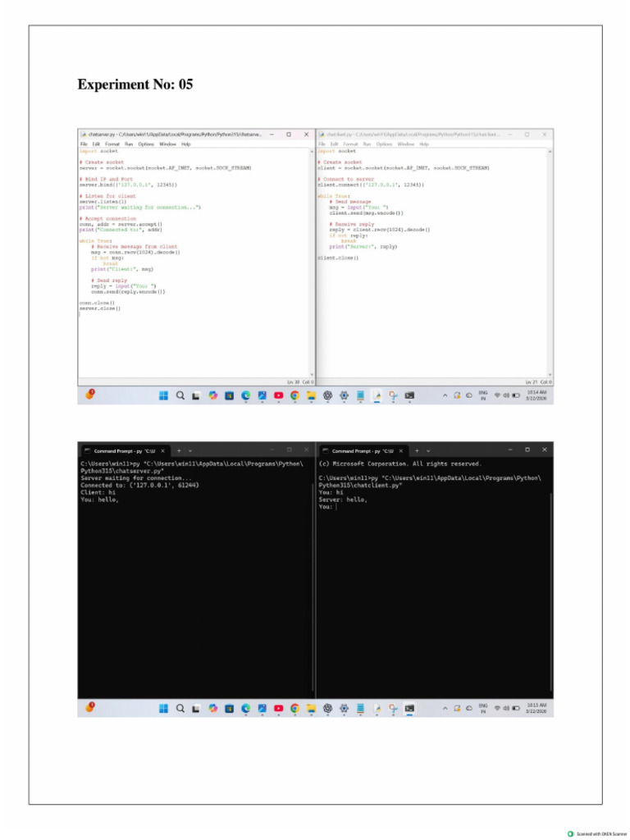630x840 pixels.
Task: Open Format menu in chatserver.py window
Action: click(112, 144)
